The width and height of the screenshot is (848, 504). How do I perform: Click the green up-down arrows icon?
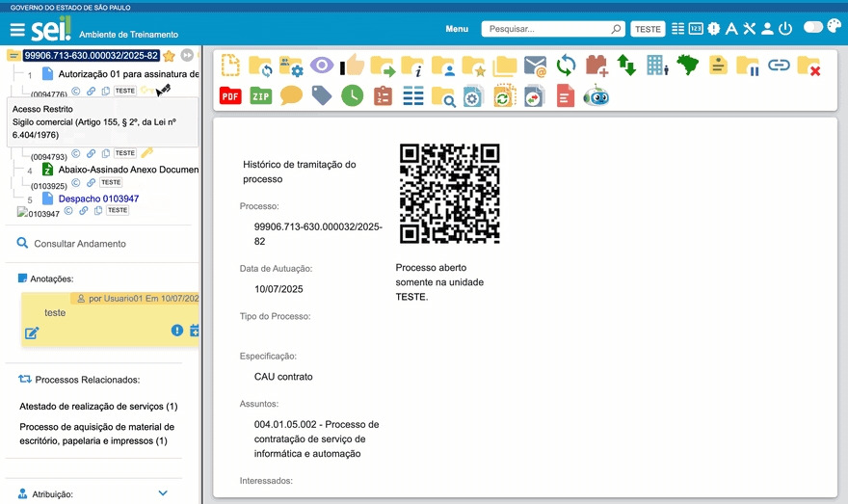626,66
